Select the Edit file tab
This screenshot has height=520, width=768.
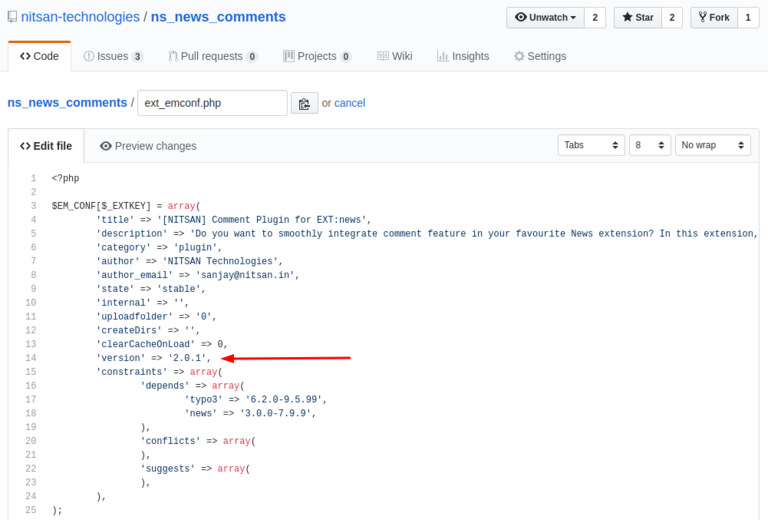point(46,146)
